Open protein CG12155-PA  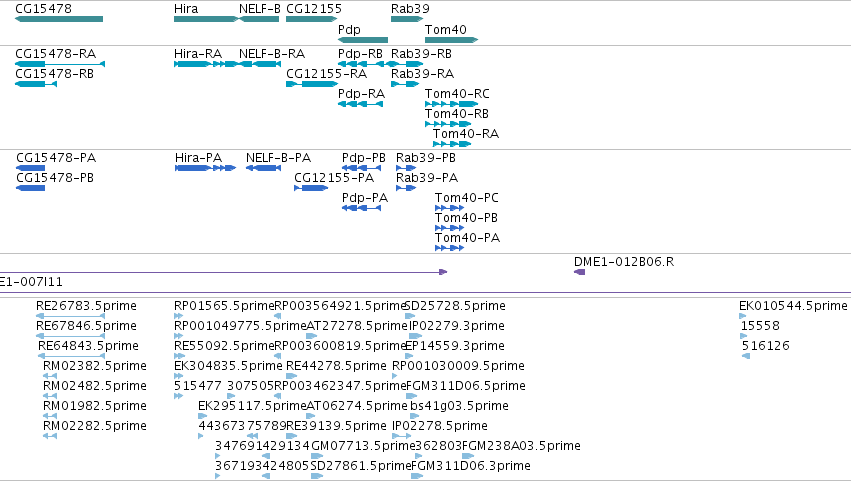pos(334,178)
